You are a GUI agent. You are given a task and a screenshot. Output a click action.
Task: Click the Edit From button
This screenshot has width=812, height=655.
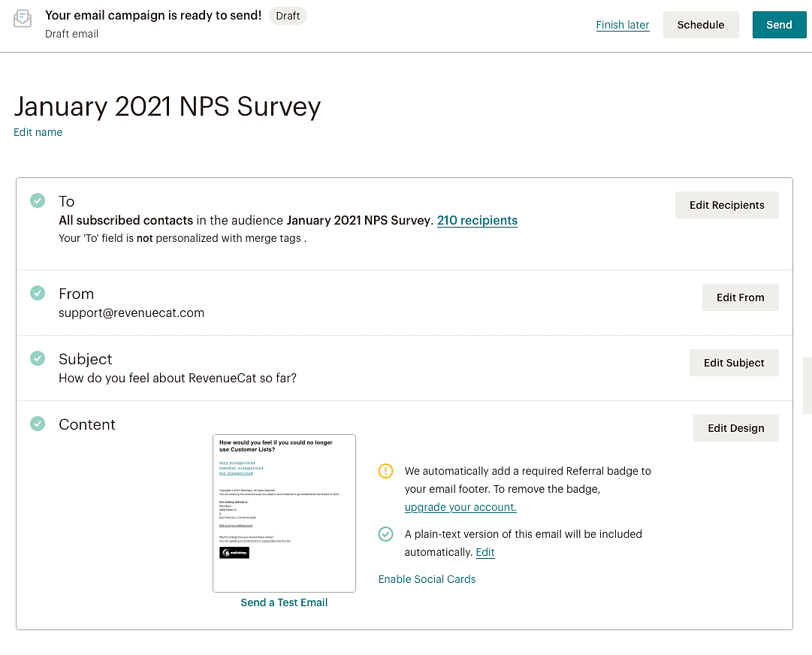pyautogui.click(x=740, y=297)
